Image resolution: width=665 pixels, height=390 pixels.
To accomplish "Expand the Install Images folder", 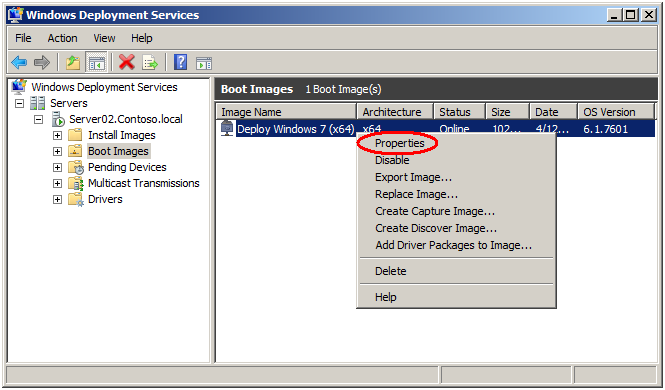I will pyautogui.click(x=57, y=136).
